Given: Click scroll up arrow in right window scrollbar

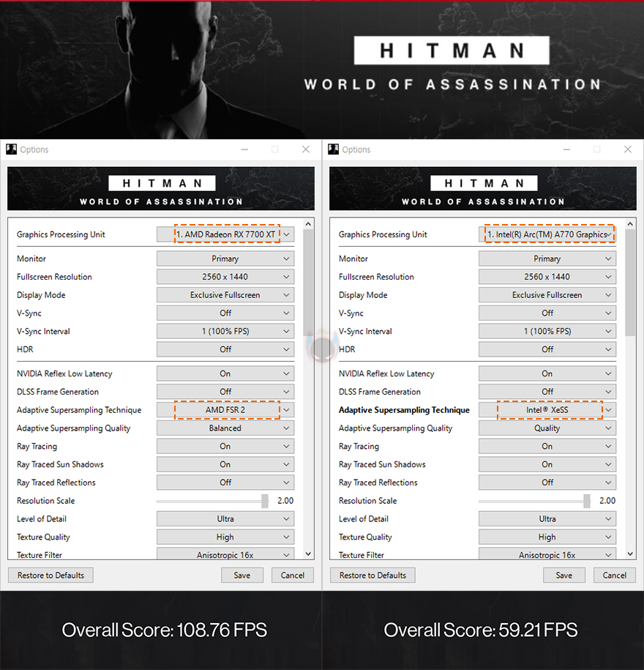Looking at the screenshot, I should click(630, 224).
